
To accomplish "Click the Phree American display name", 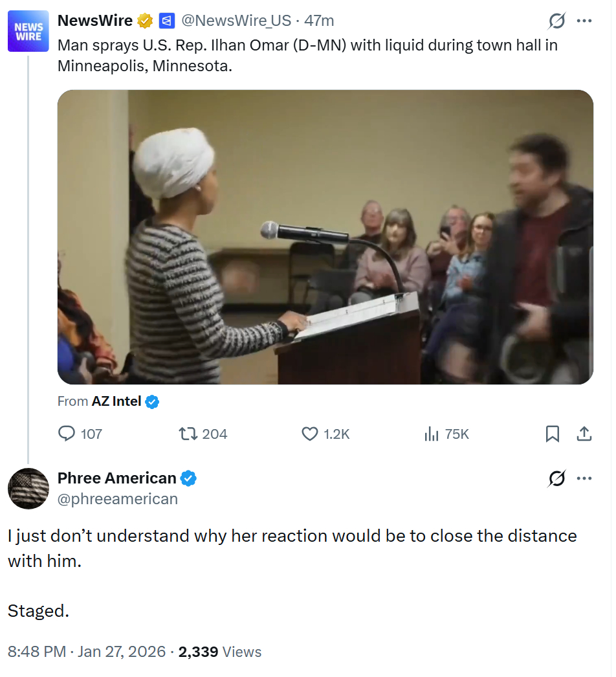I will [x=116, y=478].
